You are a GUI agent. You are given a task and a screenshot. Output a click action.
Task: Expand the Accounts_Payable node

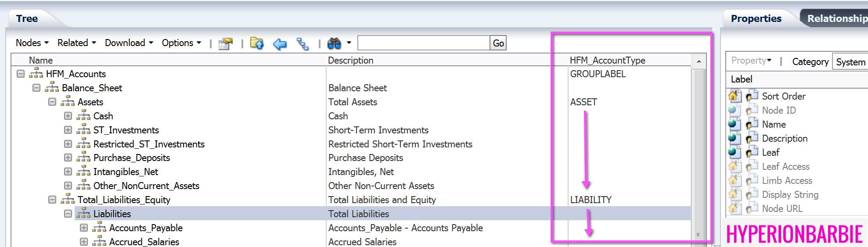[84, 228]
